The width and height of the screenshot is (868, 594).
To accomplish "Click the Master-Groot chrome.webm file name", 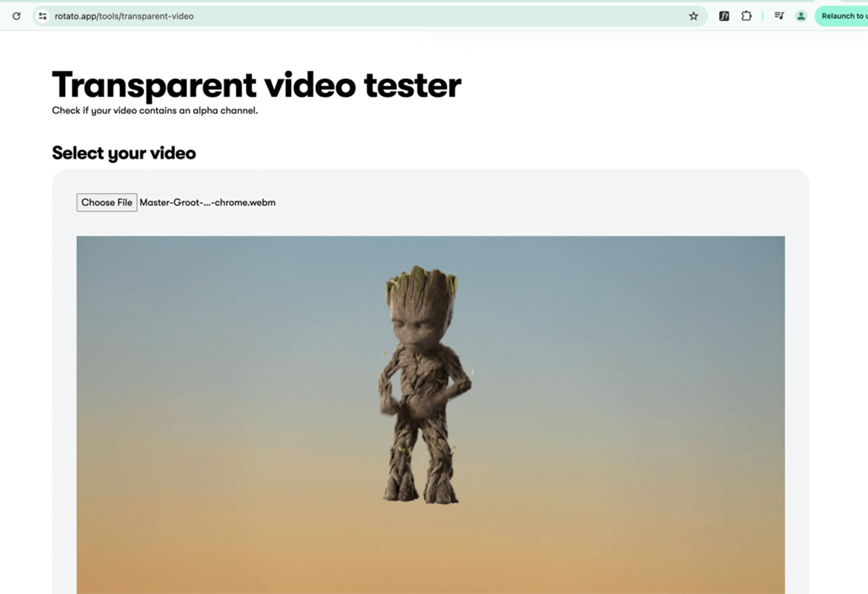I will (x=208, y=203).
